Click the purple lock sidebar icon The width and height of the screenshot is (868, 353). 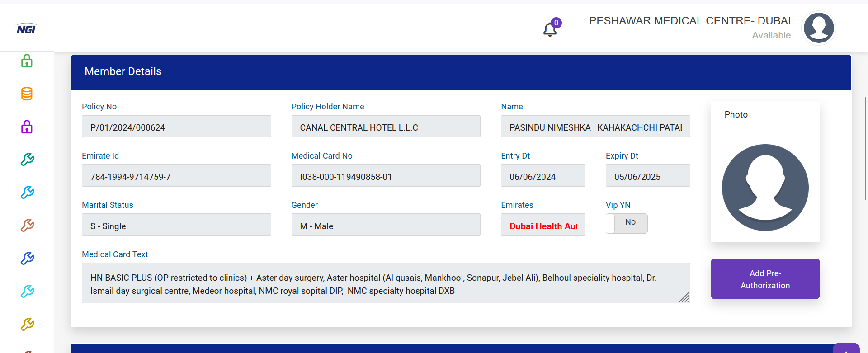(x=27, y=127)
